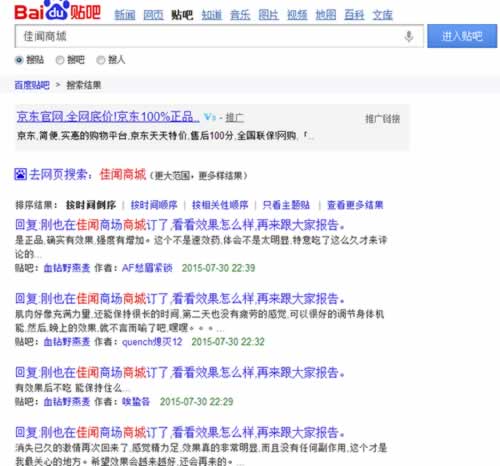Viewport: 500px width, 466px height.
Task: Go to 百度贴吧 breadcrumb link
Action: (x=32, y=85)
